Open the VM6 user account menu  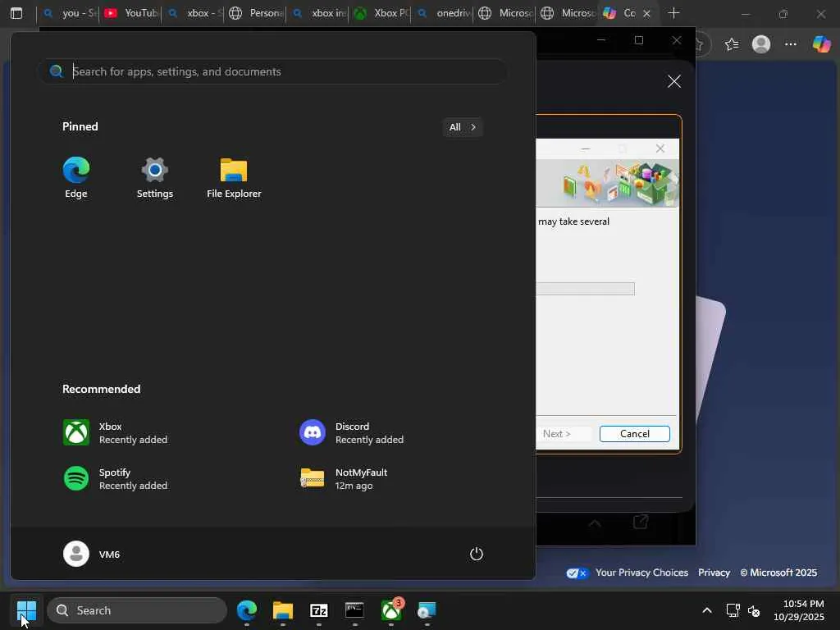[92, 554]
